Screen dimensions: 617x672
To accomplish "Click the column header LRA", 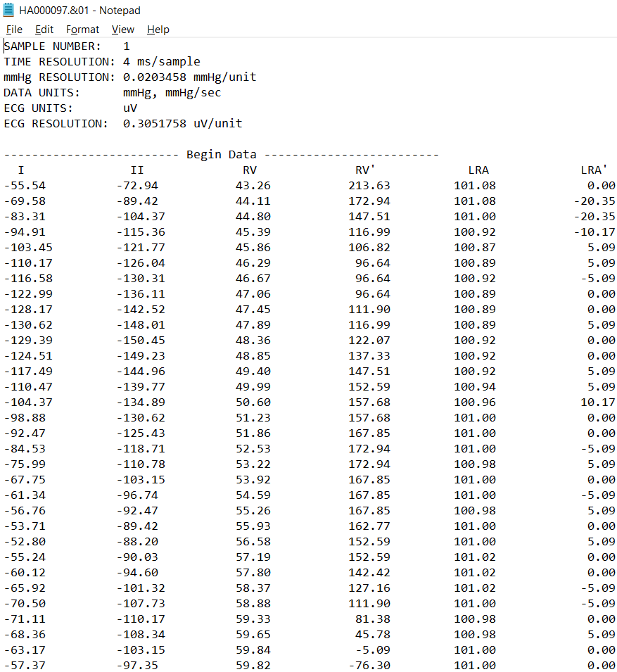I will coord(478,170).
